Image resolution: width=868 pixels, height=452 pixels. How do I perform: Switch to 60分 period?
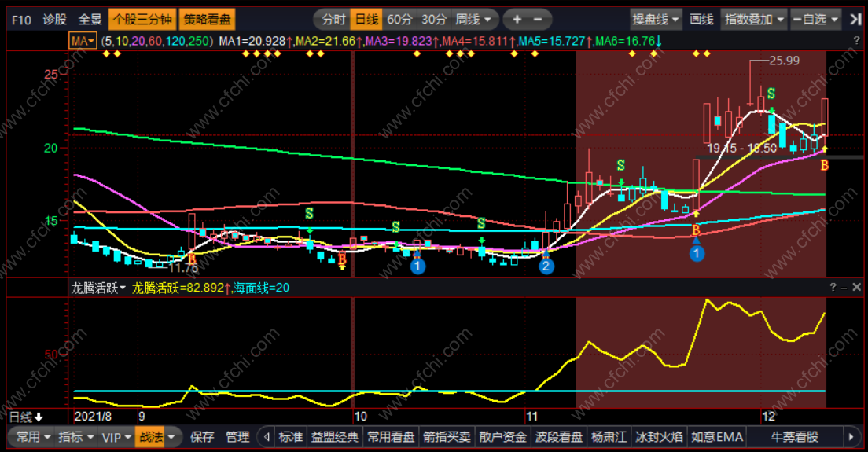click(x=399, y=20)
